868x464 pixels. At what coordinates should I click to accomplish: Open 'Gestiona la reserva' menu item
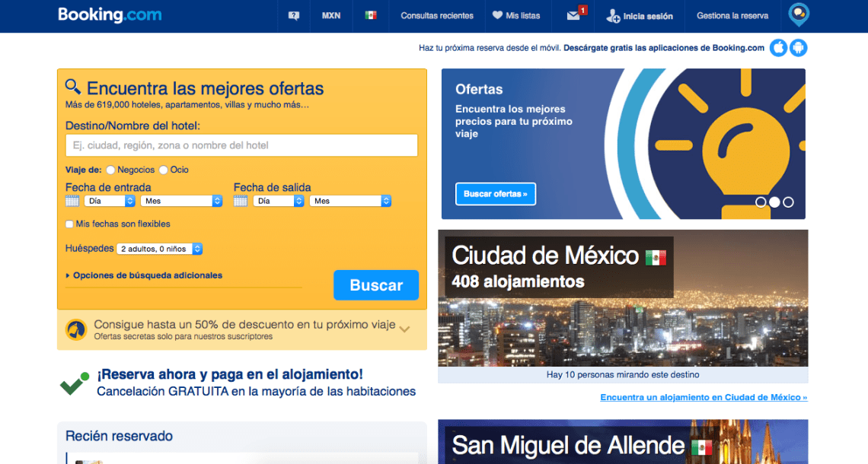click(732, 14)
